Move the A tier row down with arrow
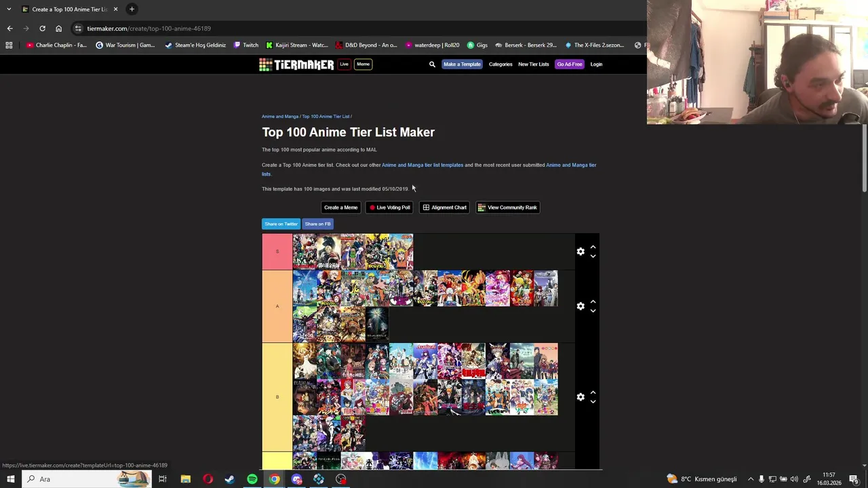The image size is (868, 488). tap(593, 311)
